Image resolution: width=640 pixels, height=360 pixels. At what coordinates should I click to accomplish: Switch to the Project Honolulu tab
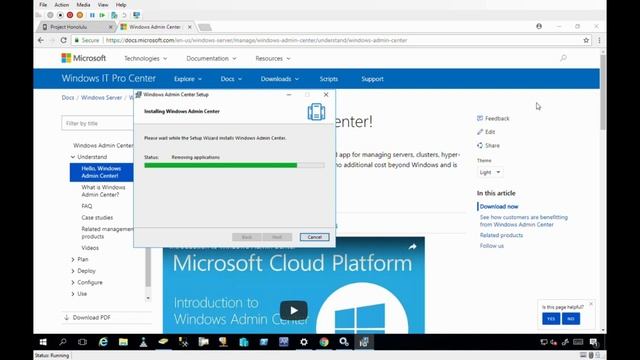tap(76, 27)
